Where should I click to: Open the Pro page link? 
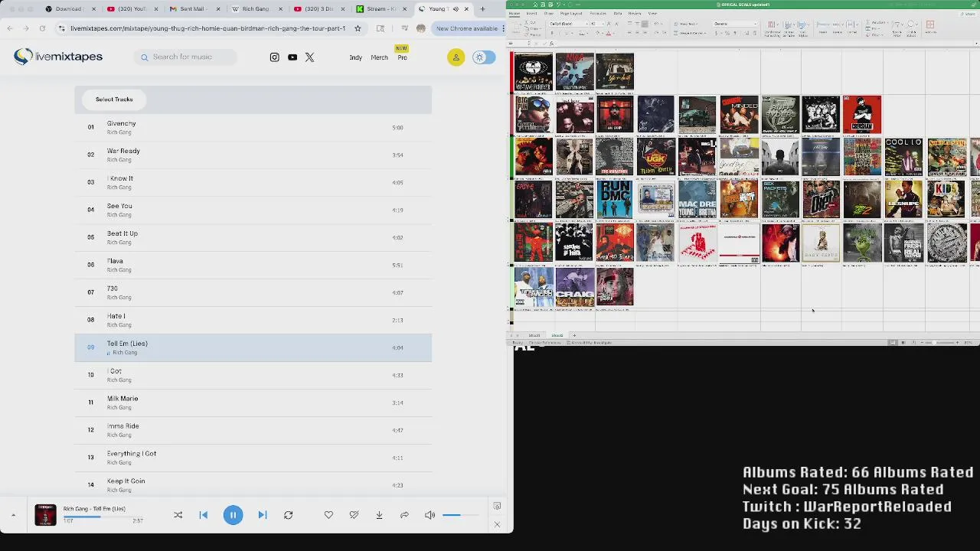click(402, 57)
